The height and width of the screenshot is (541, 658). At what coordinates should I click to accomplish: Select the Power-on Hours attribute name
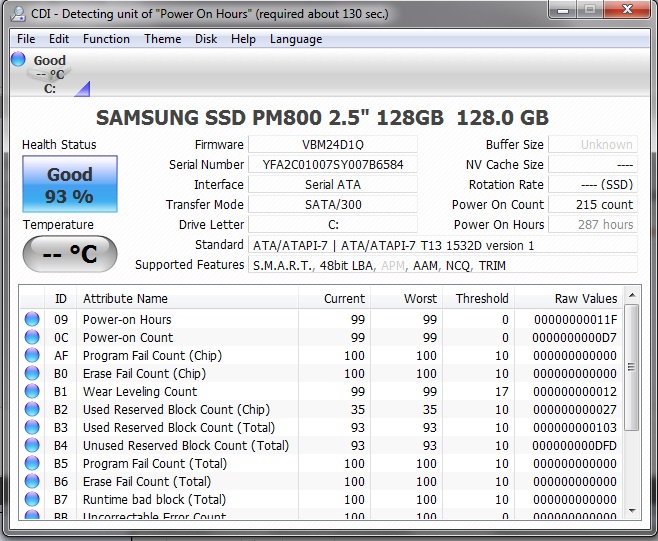click(127, 320)
